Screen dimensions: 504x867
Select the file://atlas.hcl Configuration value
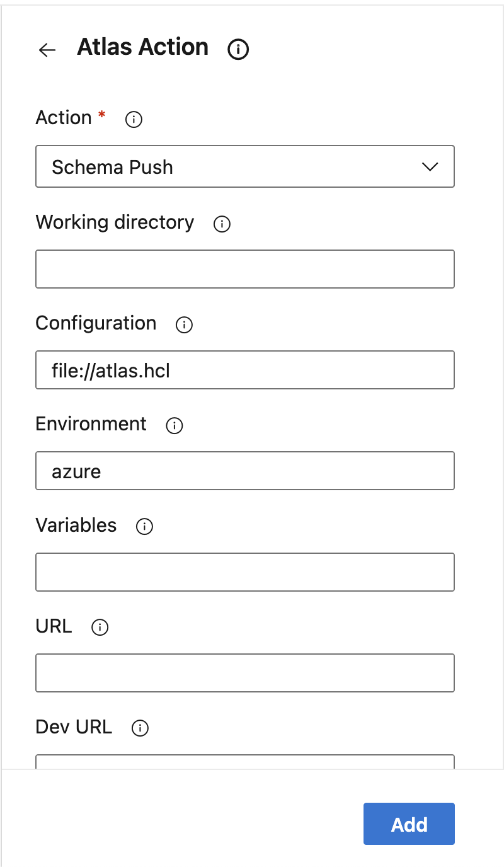[245, 370]
